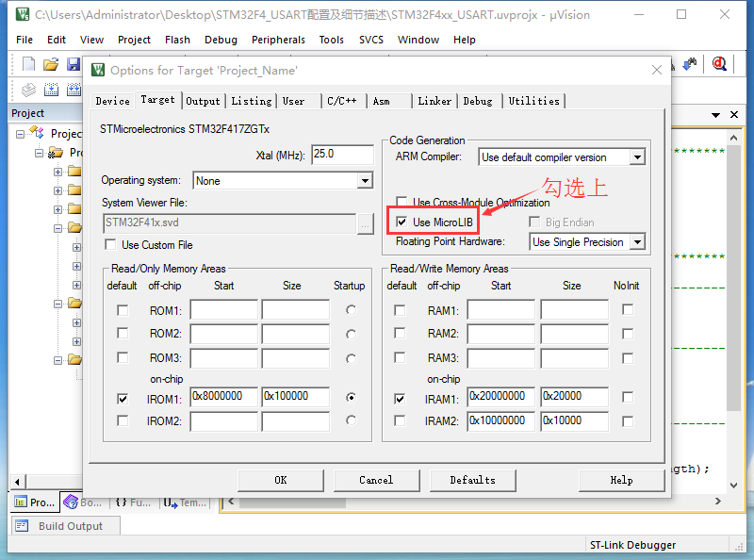754x560 pixels.
Task: Open the Flash menu
Action: click(177, 40)
